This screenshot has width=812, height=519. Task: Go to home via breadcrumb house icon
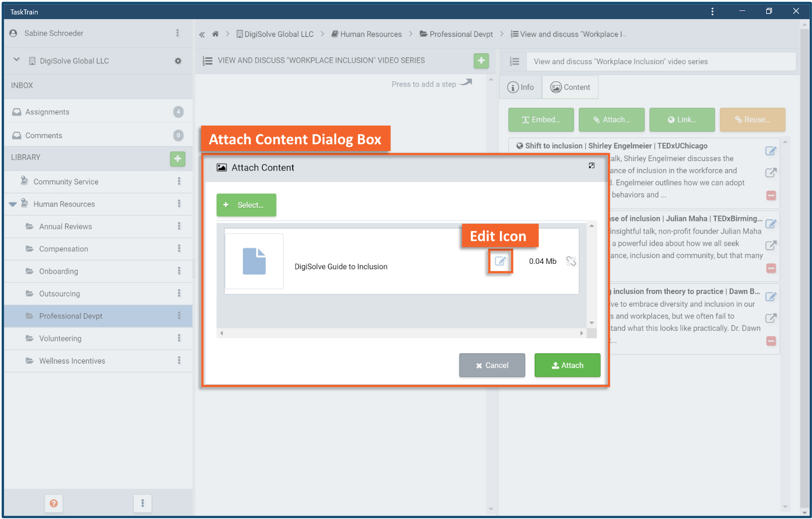[215, 34]
